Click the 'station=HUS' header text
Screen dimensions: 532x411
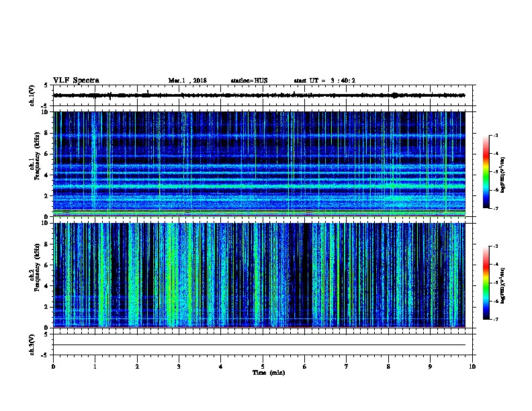tap(249, 81)
